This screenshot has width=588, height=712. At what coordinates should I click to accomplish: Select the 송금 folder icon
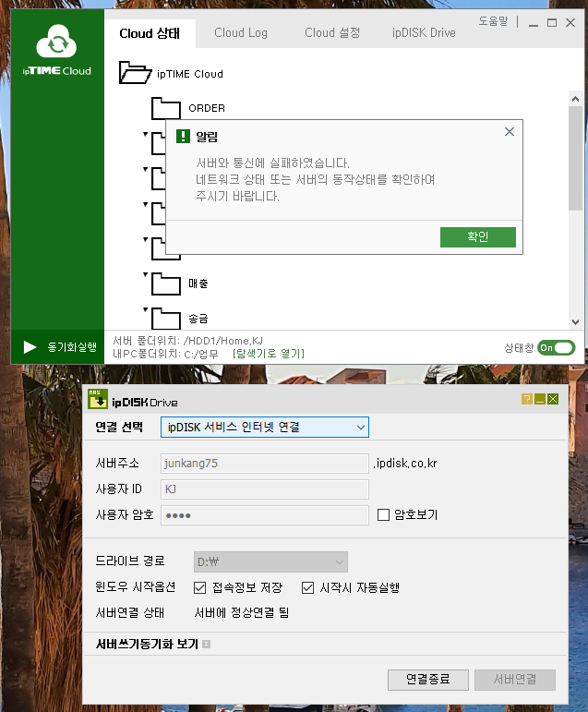coord(166,319)
